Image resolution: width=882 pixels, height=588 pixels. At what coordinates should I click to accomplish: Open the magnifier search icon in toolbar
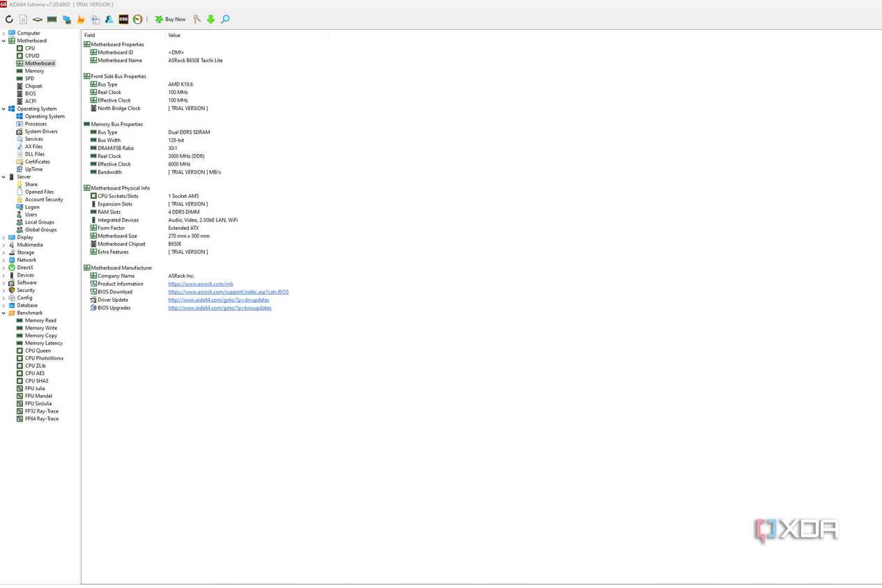[x=225, y=20]
